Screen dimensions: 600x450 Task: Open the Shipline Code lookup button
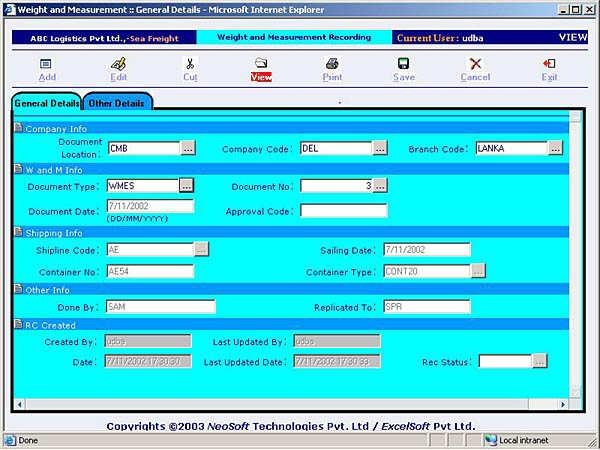pyautogui.click(x=201, y=249)
